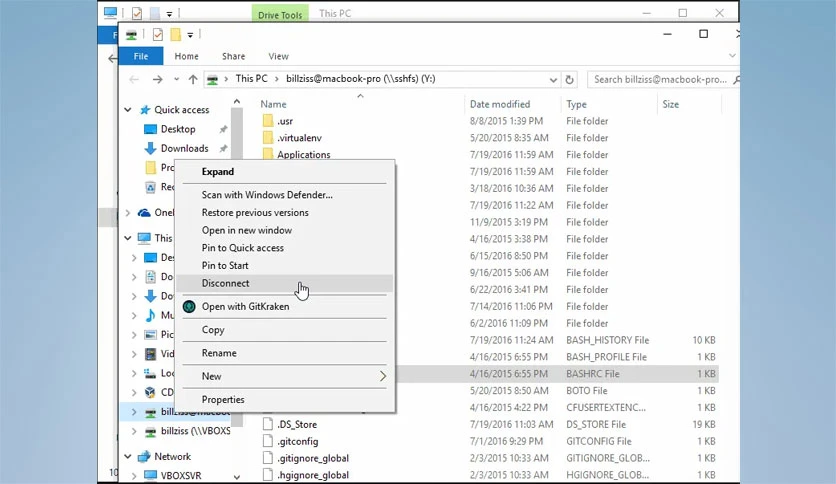Click the Disconnect context menu entry

(x=284, y=283)
